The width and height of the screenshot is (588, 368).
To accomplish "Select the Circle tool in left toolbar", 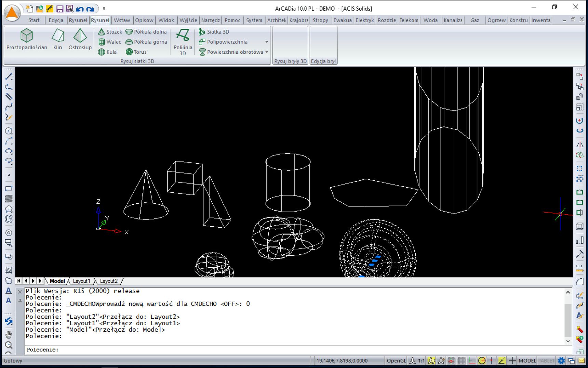I will pos(9,131).
